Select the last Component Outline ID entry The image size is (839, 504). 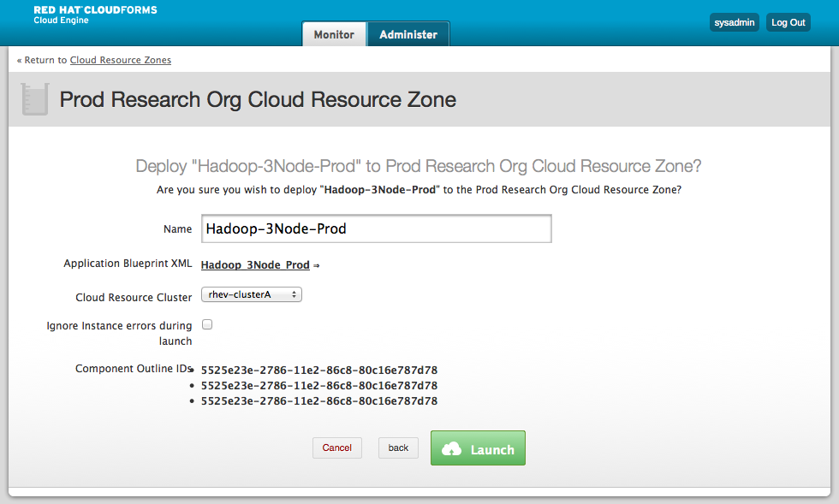[x=319, y=400]
